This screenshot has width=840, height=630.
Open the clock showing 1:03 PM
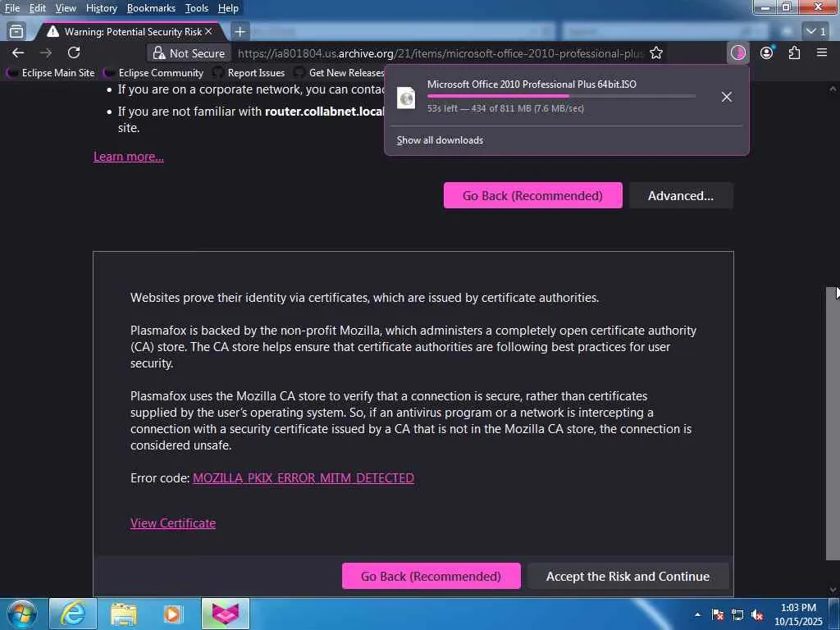[x=798, y=614]
